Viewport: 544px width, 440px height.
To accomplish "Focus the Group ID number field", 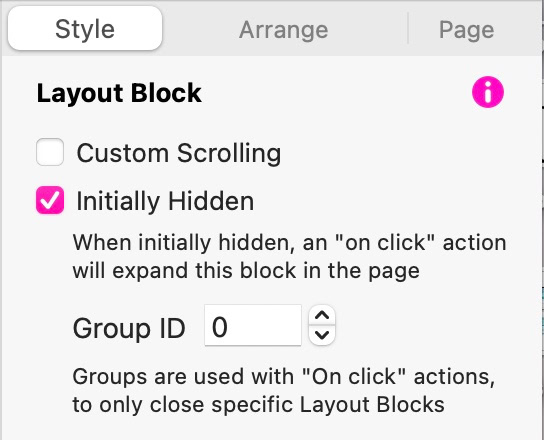I will pos(253,325).
